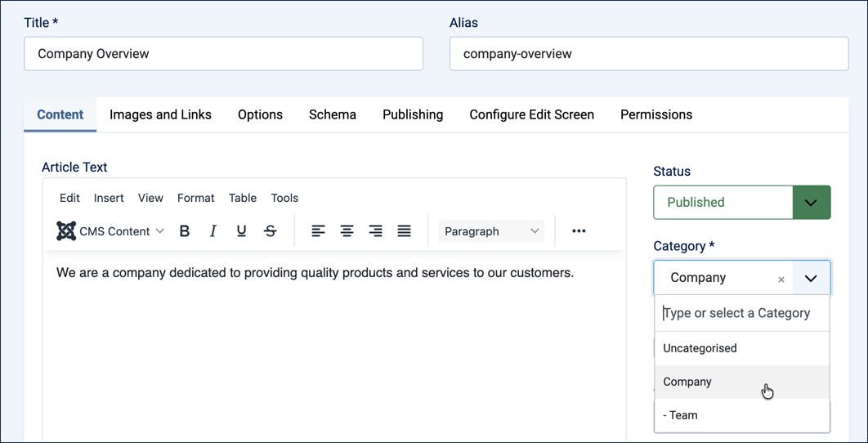
Task: Justify the text
Action: tap(405, 231)
